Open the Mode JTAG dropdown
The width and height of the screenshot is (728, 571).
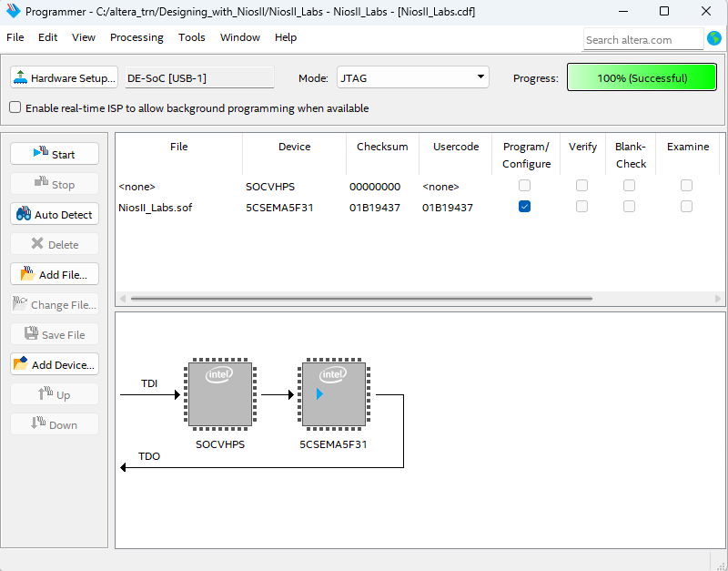(413, 77)
